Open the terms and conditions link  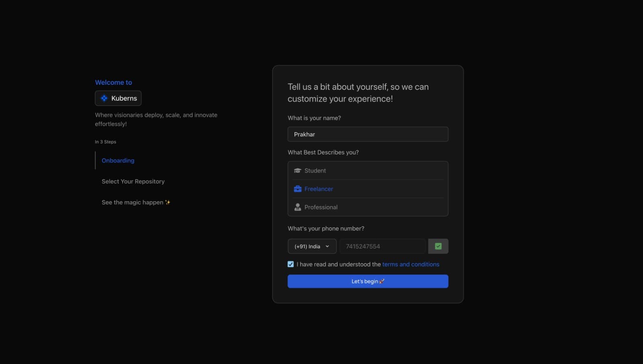pos(411,264)
